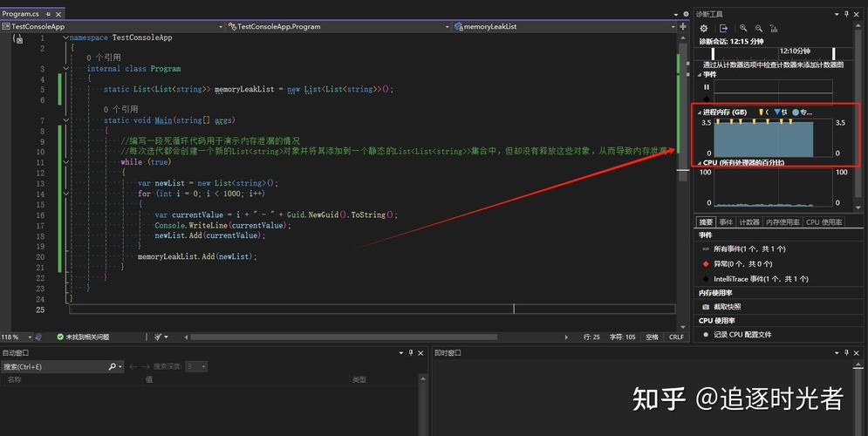Click the red exceptions diamond icon
The height and width of the screenshot is (436, 868).
[x=706, y=264]
